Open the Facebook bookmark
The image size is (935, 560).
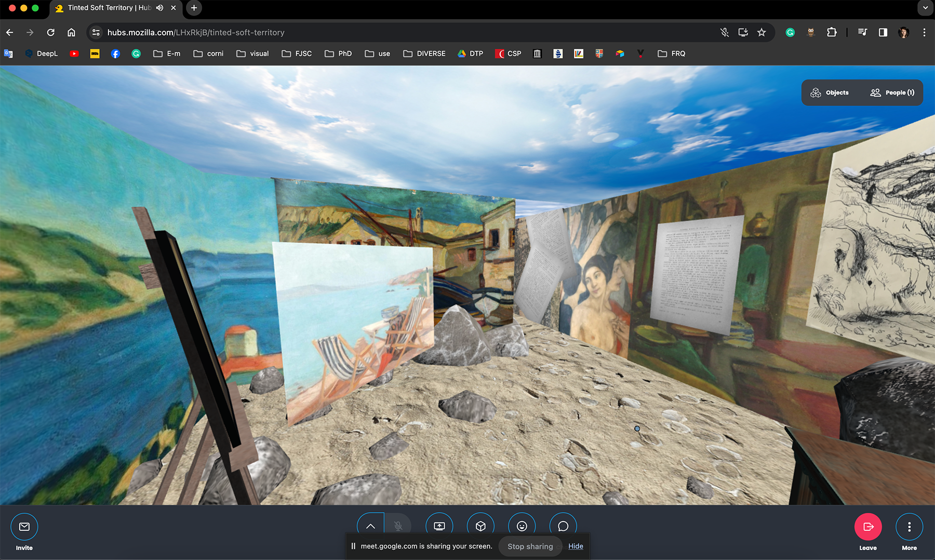[x=115, y=54]
